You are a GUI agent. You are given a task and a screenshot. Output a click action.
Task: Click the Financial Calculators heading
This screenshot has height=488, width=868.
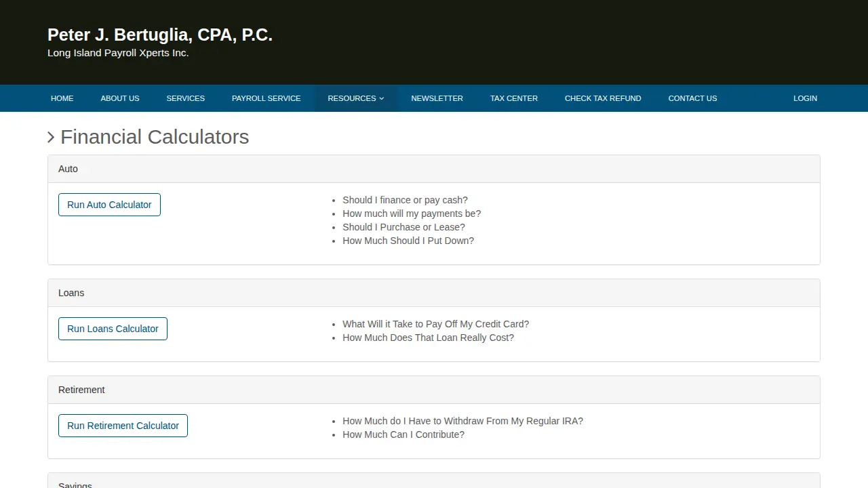(155, 137)
